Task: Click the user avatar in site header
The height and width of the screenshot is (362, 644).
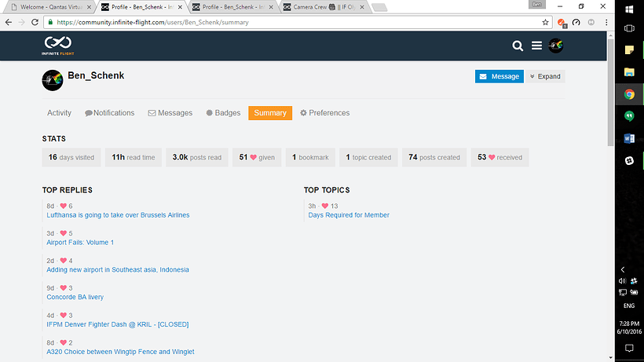Action: point(556,46)
